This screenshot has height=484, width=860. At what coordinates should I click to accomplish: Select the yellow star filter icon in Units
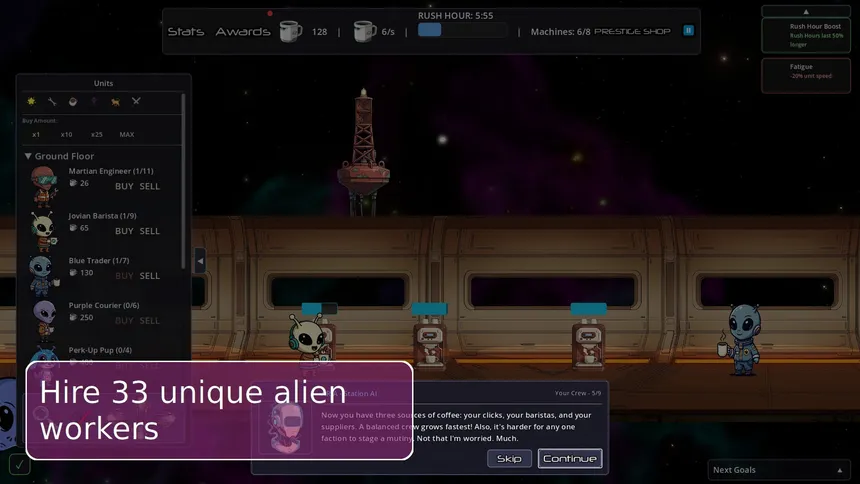pyautogui.click(x=31, y=101)
